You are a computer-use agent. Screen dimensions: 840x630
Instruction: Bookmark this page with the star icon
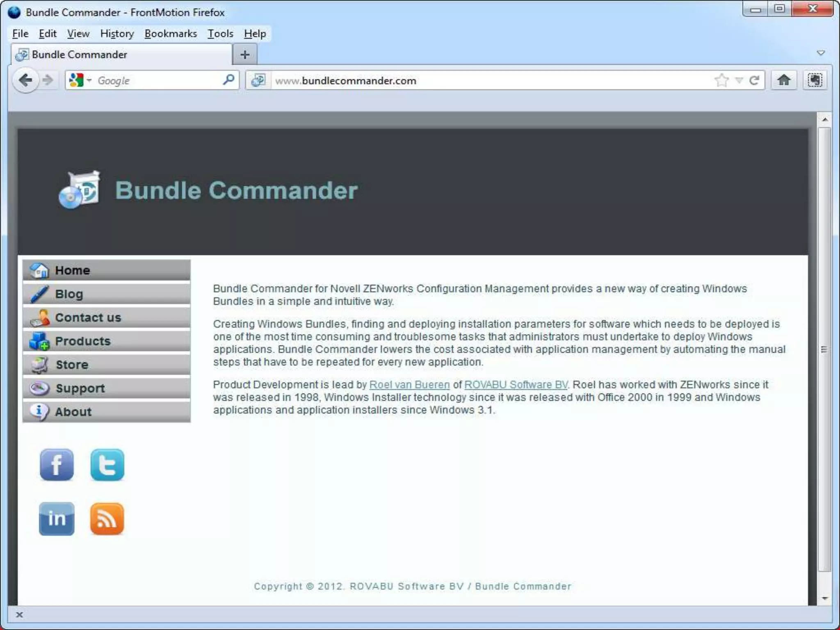pos(721,80)
